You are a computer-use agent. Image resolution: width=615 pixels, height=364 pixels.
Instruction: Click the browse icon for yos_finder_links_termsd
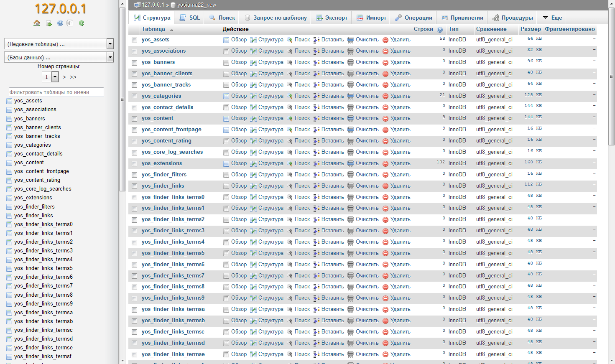point(226,344)
